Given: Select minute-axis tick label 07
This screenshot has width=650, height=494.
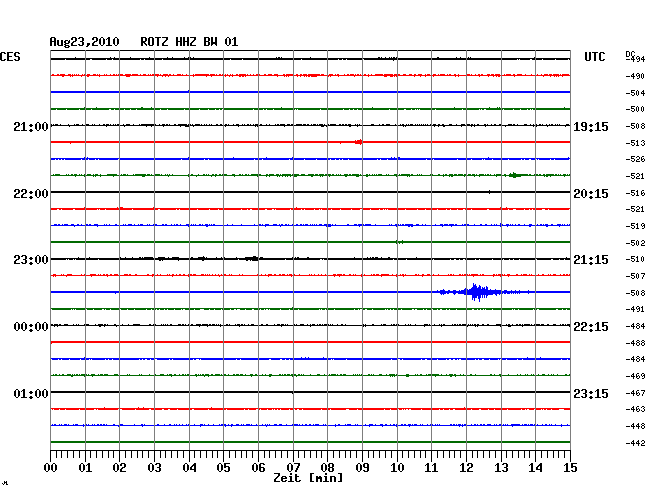Looking at the screenshot, I should coord(293,467).
